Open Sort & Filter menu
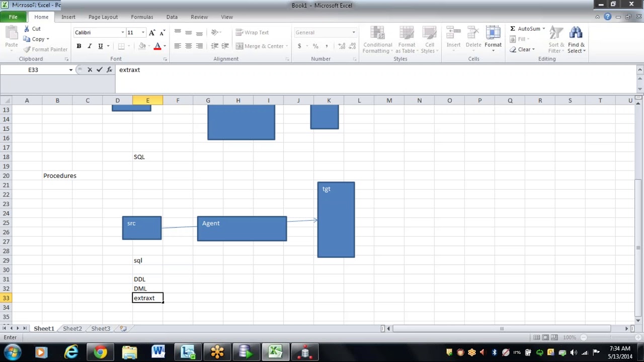Viewport: 644px width, 362px height. [555, 40]
